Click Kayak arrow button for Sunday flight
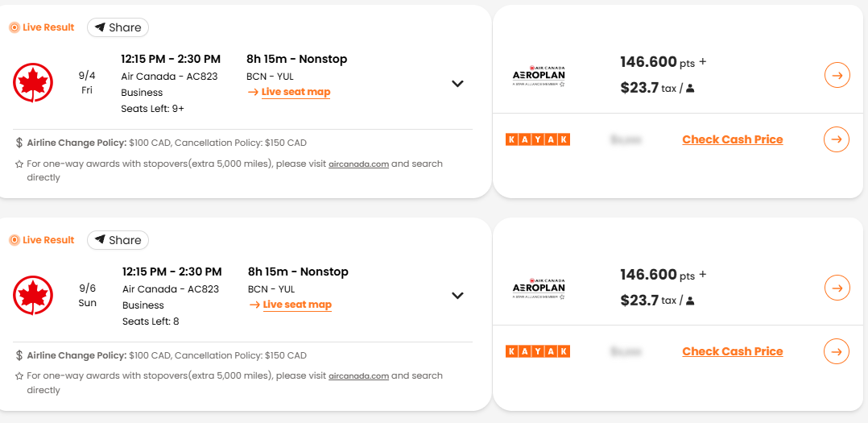The height and width of the screenshot is (423, 868). (x=837, y=351)
